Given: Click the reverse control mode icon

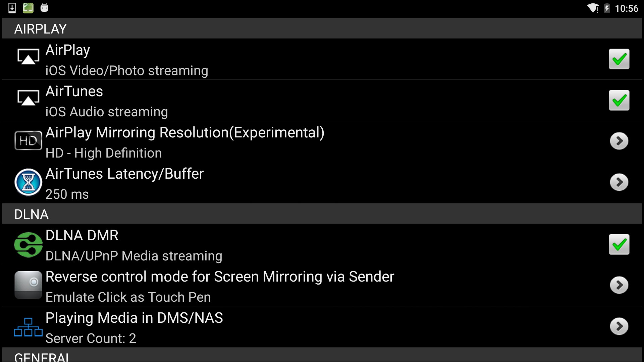Looking at the screenshot, I should pyautogui.click(x=28, y=285).
